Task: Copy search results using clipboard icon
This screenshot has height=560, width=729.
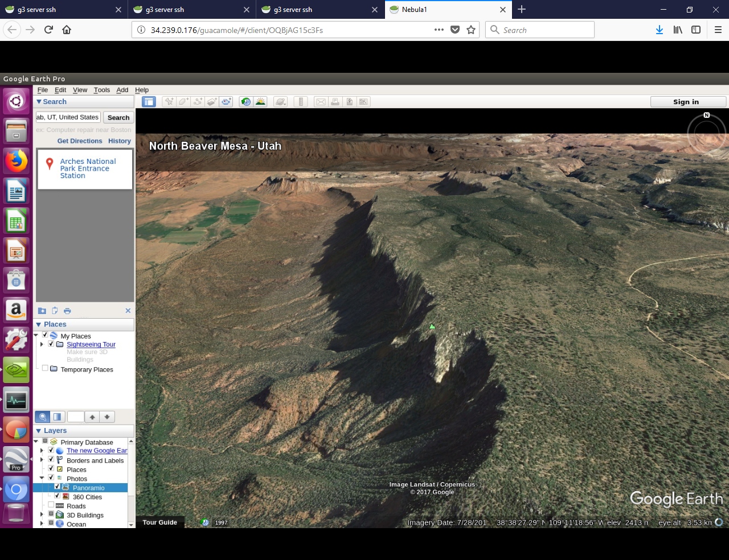Action: [55, 311]
